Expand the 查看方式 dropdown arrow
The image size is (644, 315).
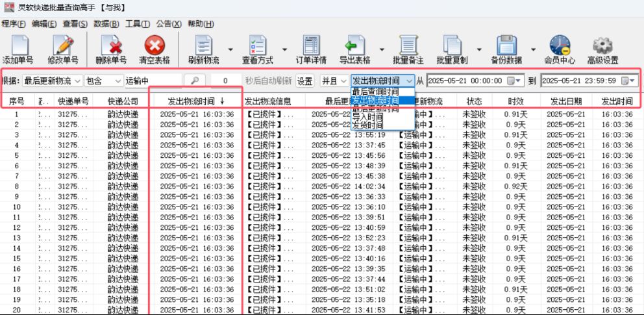point(284,50)
